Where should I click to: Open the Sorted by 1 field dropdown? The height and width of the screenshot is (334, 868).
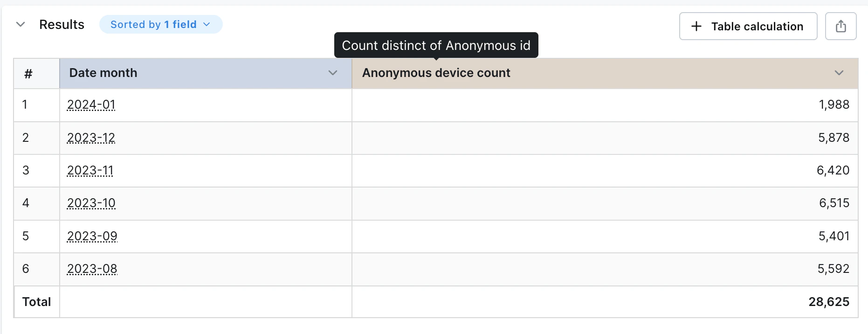(x=161, y=24)
